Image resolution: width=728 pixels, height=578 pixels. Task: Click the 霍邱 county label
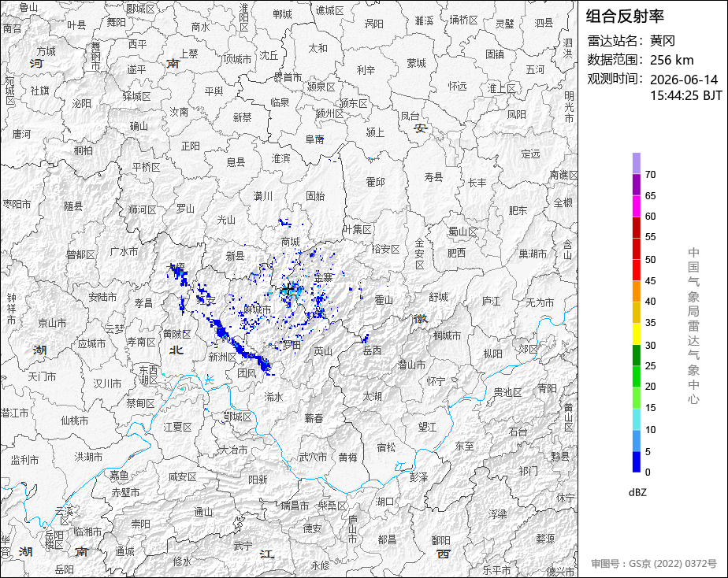click(x=375, y=182)
